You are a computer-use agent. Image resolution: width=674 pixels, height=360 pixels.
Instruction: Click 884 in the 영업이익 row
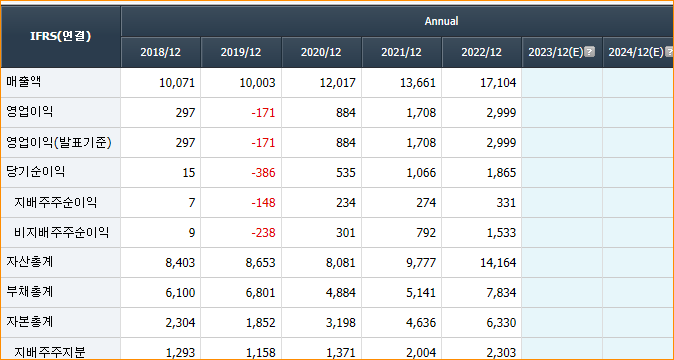pyautogui.click(x=346, y=113)
